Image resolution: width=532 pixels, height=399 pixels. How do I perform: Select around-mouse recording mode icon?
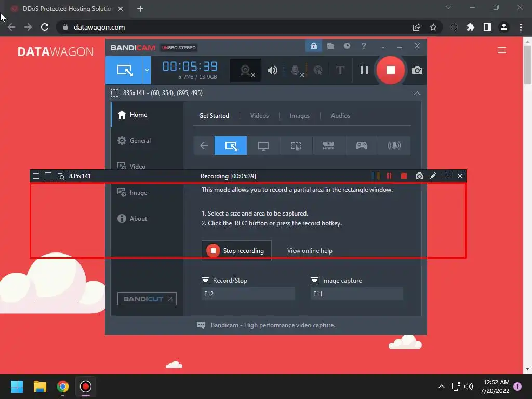pos(296,145)
